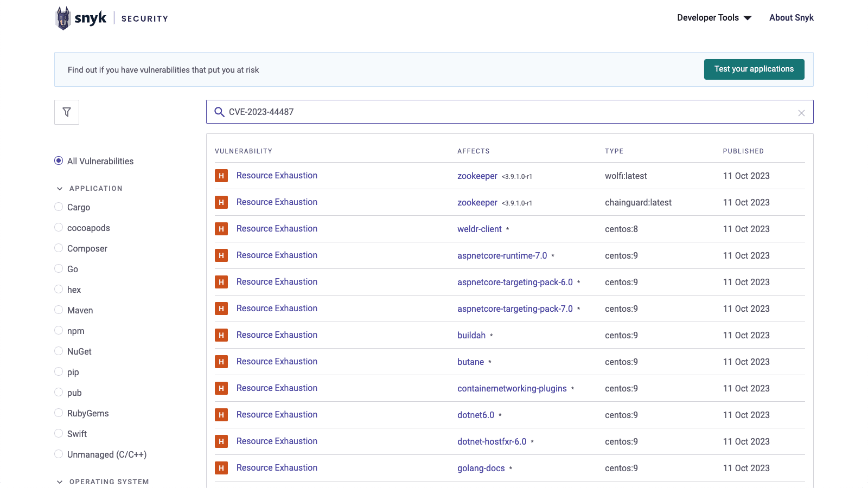Click the H severity badge for chainguard:latest zookeeper

(221, 202)
